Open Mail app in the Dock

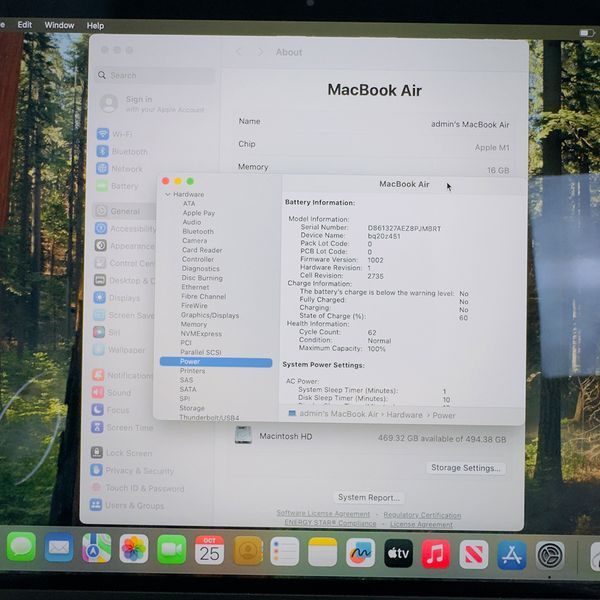pyautogui.click(x=59, y=548)
